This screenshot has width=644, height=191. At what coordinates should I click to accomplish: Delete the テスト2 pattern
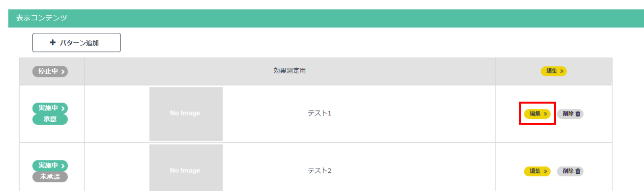[570, 171]
